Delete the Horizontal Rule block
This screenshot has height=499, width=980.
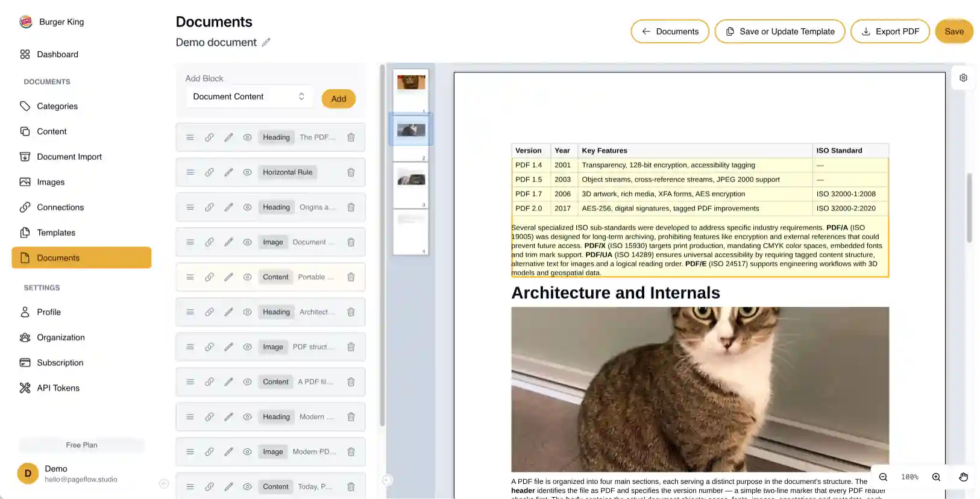pyautogui.click(x=351, y=172)
